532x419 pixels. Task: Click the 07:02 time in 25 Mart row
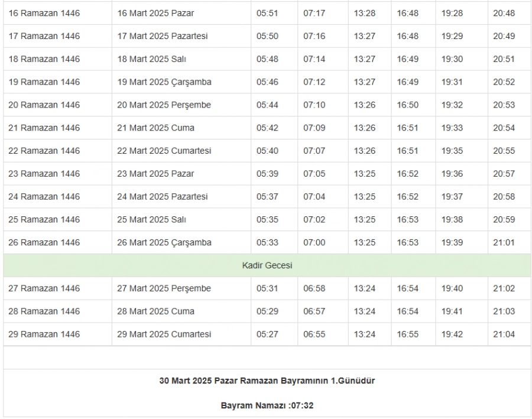click(313, 220)
